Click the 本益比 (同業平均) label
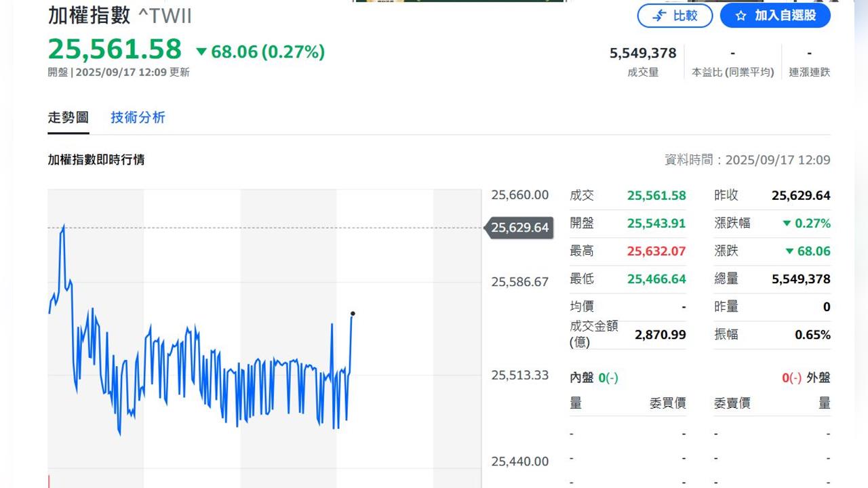This screenshot has height=488, width=868. (732, 72)
